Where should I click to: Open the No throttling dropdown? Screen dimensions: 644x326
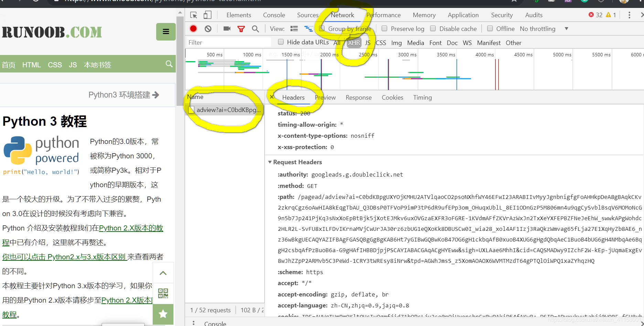coord(544,29)
